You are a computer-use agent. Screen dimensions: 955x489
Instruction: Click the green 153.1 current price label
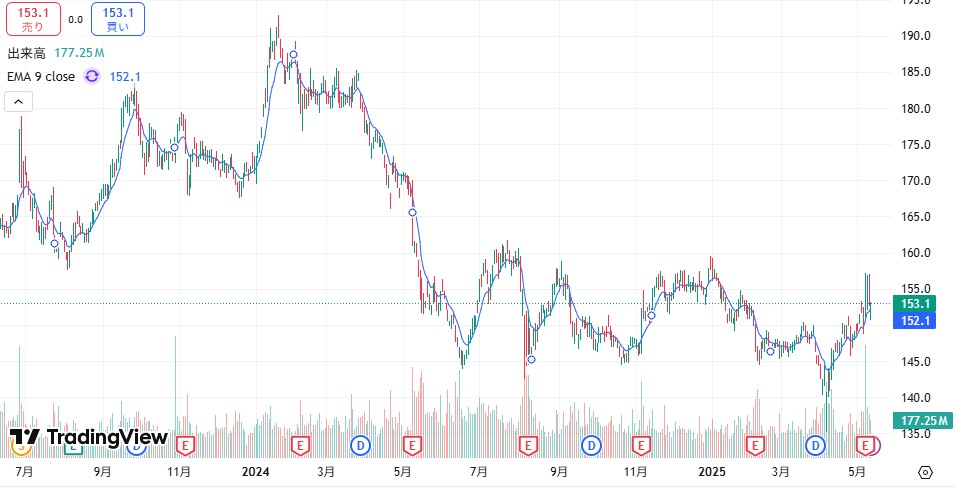pyautogui.click(x=916, y=303)
